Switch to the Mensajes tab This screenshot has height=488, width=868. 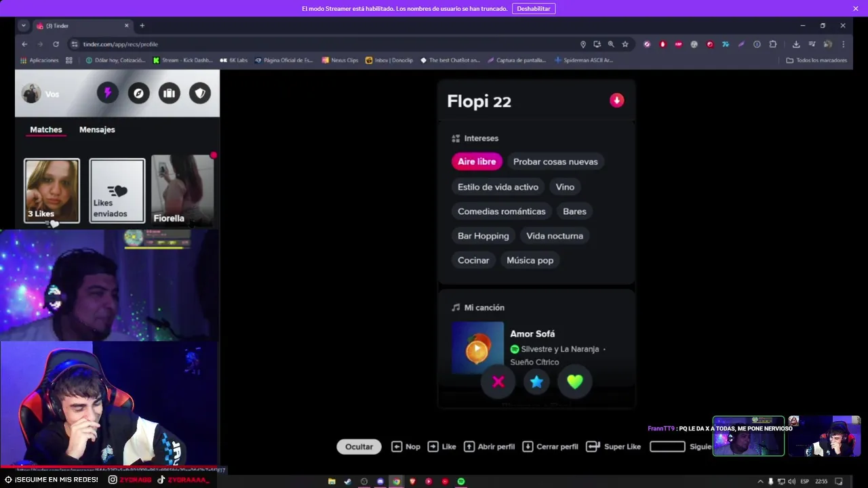coord(97,129)
